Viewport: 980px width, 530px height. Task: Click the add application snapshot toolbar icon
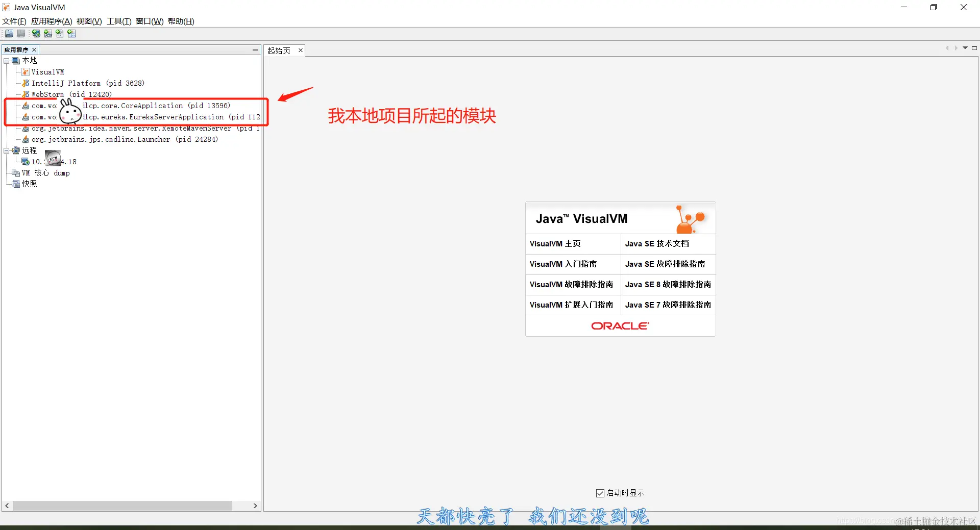point(71,34)
